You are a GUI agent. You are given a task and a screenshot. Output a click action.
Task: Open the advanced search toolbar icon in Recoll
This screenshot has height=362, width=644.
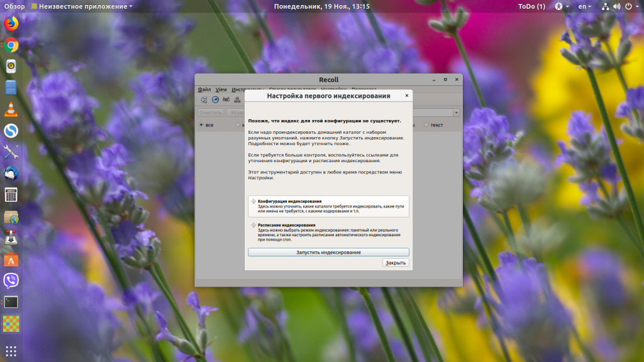click(204, 100)
